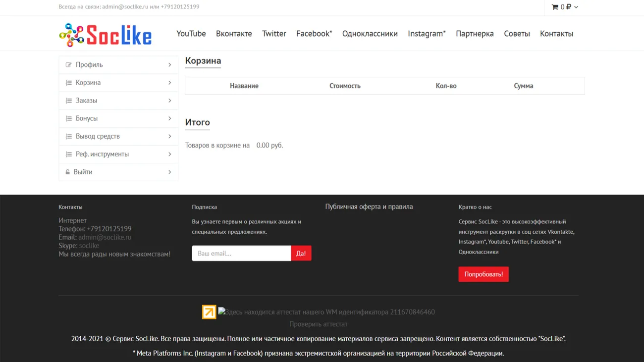The width and height of the screenshot is (644, 362).
Task: Open the YouTube menu item
Action: point(191,34)
